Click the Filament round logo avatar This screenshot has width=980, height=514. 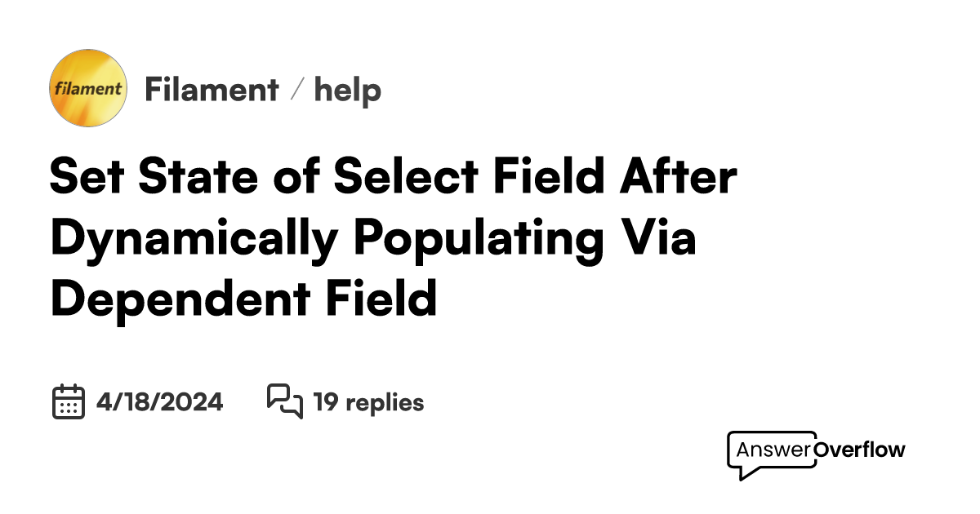click(x=88, y=88)
